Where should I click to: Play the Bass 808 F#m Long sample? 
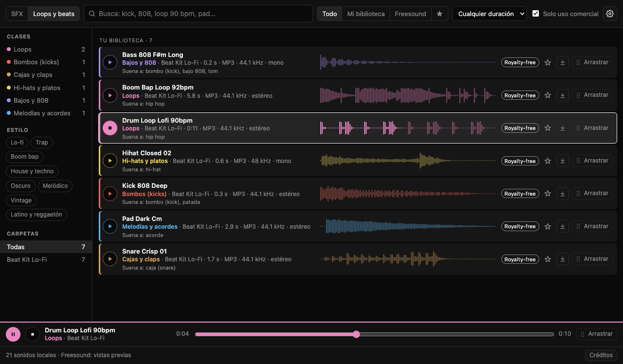[110, 62]
